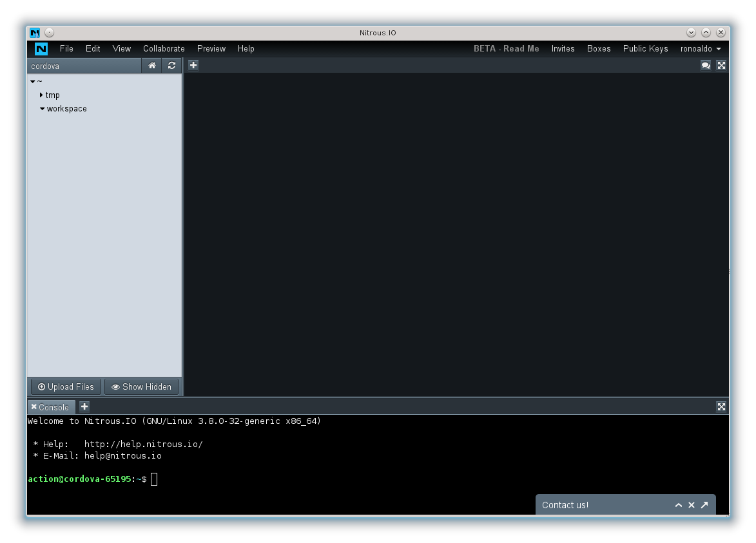Go to home folder in file tree
The height and width of the screenshot is (543, 756).
[152, 66]
